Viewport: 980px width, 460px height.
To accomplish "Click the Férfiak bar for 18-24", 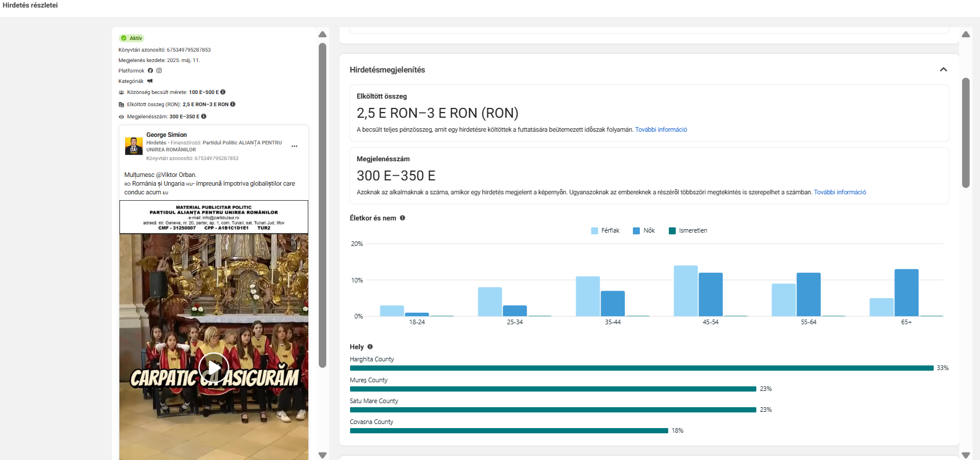I will 392,311.
